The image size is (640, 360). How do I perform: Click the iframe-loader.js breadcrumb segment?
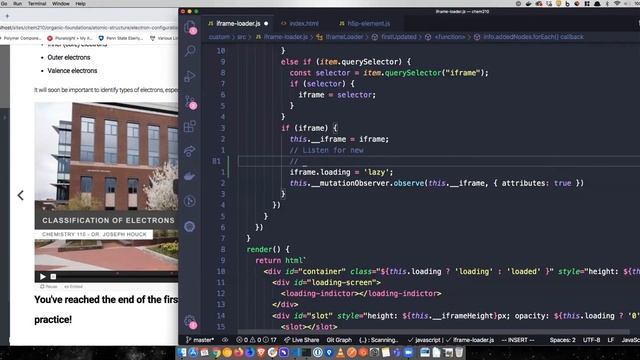(x=282, y=37)
